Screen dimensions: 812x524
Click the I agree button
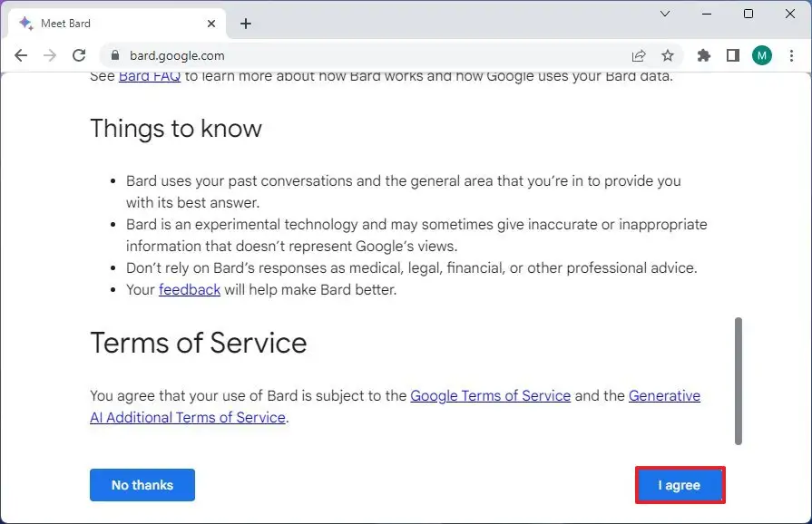click(x=679, y=485)
